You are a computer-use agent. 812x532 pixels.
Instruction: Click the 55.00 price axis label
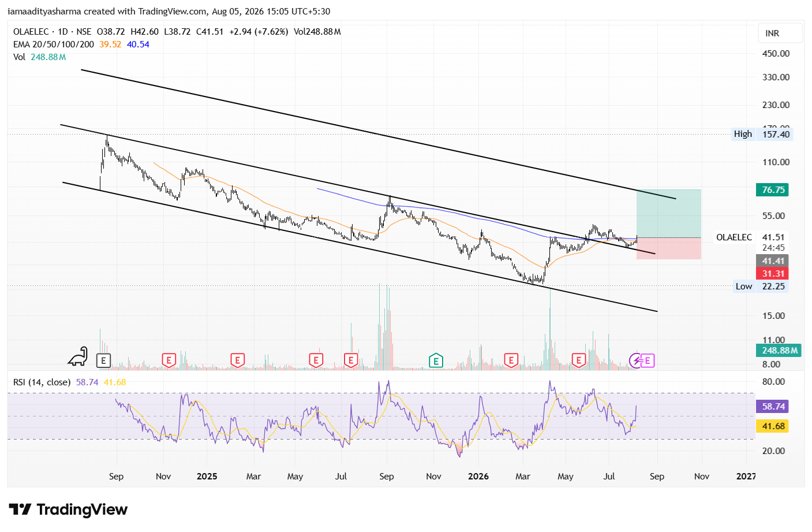coord(773,216)
